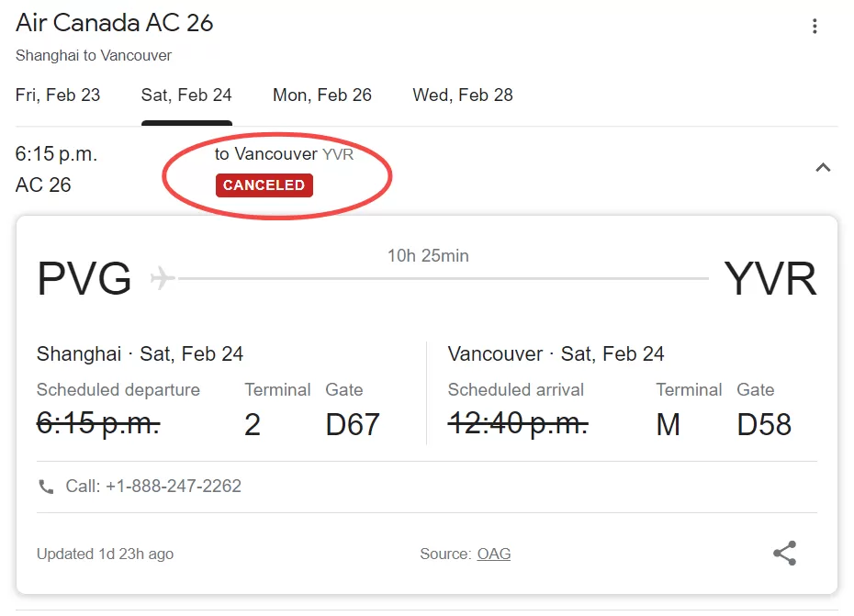Click the airplane icon next to PVG
The width and height of the screenshot is (854, 616).
[163, 278]
